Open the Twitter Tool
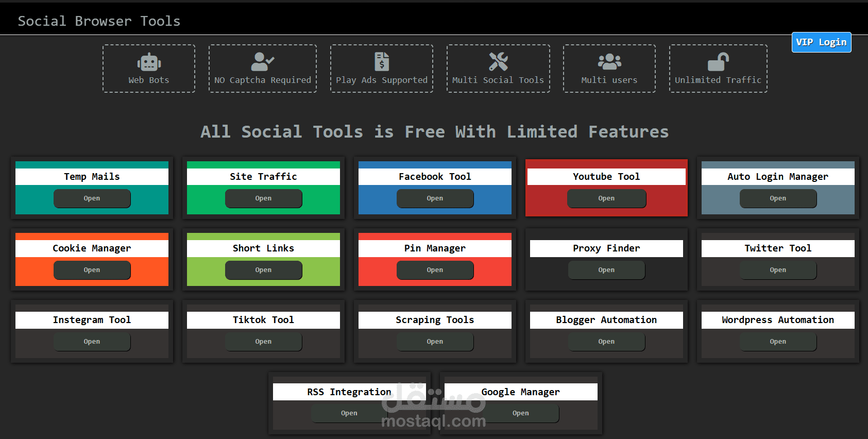 [x=778, y=270]
